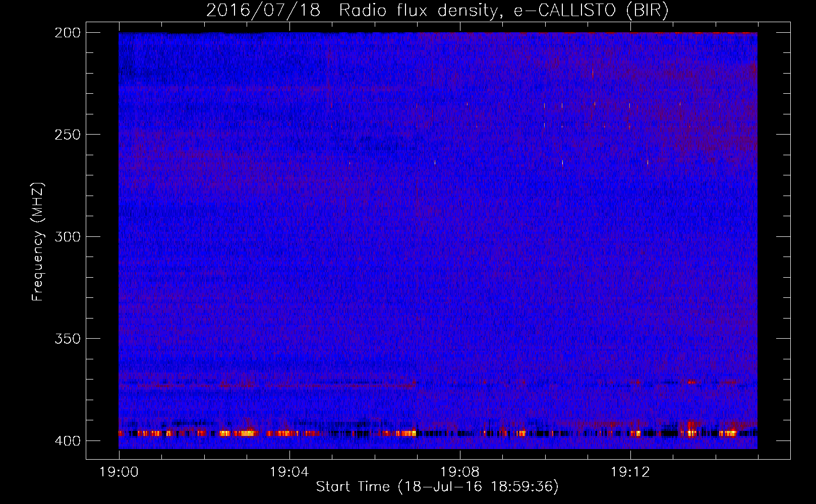816x504 pixels.
Task: Click the 350 frequency tick label
Action: click(x=68, y=339)
